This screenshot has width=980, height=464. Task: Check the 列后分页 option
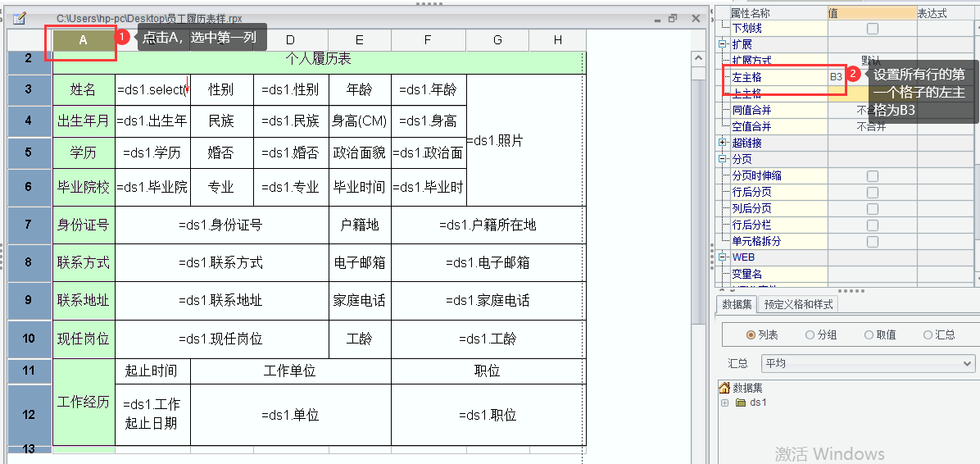[x=873, y=209]
